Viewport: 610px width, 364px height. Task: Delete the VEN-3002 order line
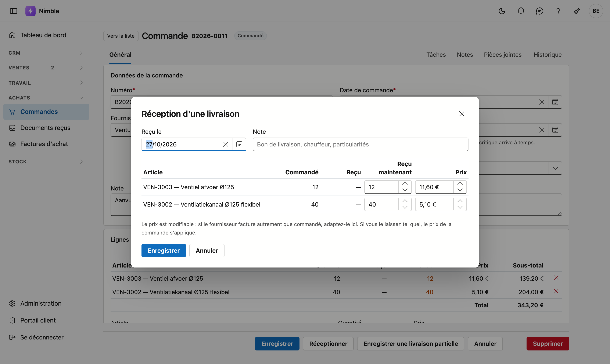point(556,291)
